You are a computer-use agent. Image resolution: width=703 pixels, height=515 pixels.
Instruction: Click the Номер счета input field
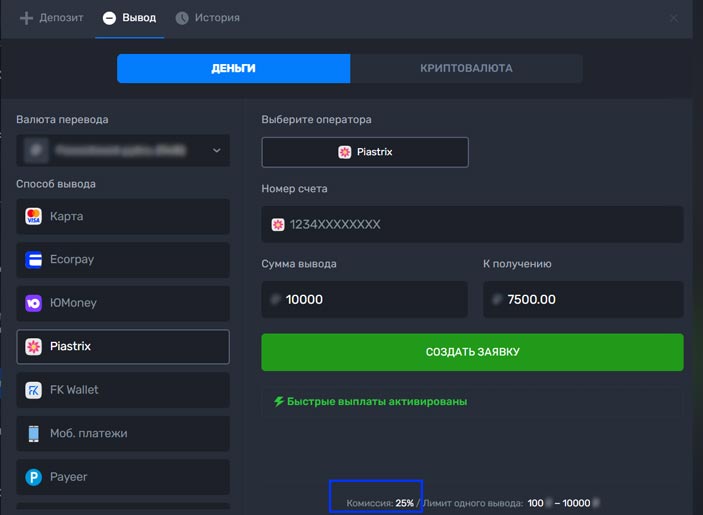click(x=472, y=225)
